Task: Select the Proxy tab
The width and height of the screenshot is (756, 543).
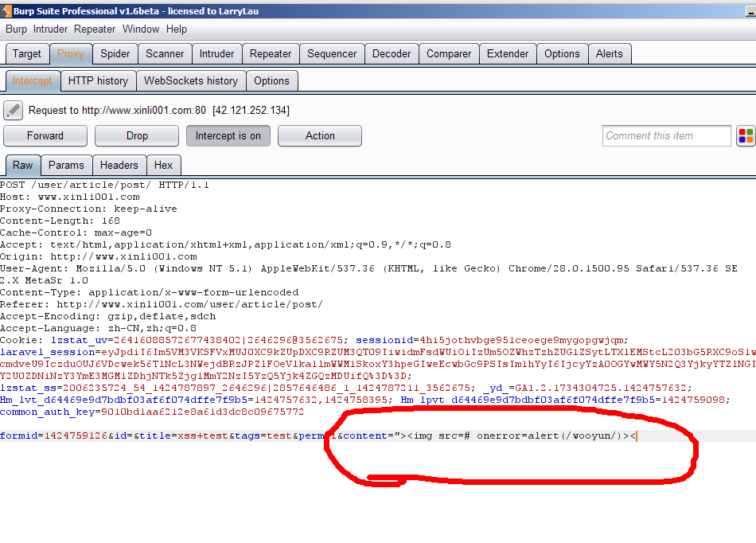Action: [70, 53]
